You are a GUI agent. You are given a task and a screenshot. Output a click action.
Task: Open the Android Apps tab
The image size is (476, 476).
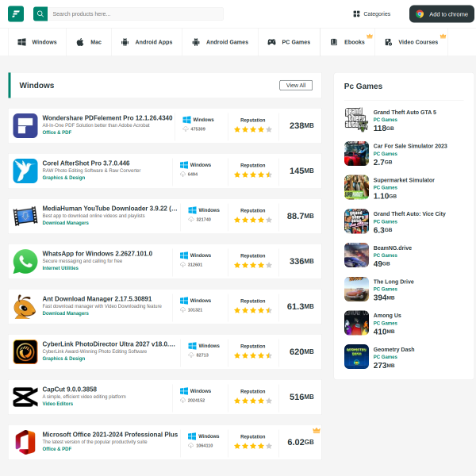147,42
